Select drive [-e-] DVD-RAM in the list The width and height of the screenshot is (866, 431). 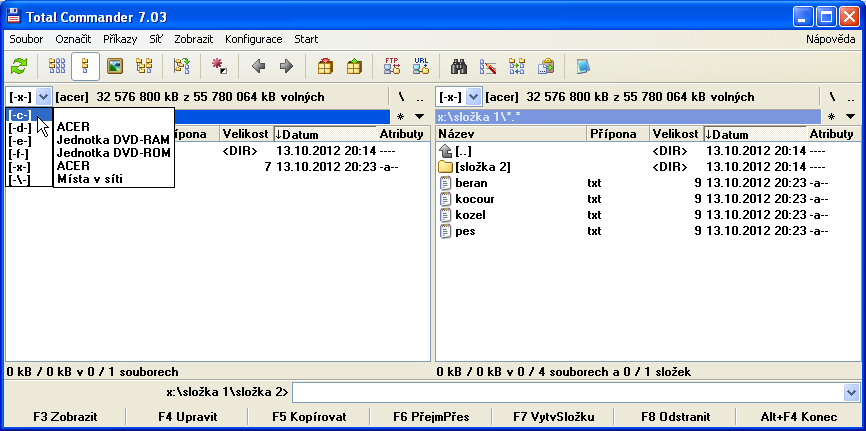pos(20,140)
